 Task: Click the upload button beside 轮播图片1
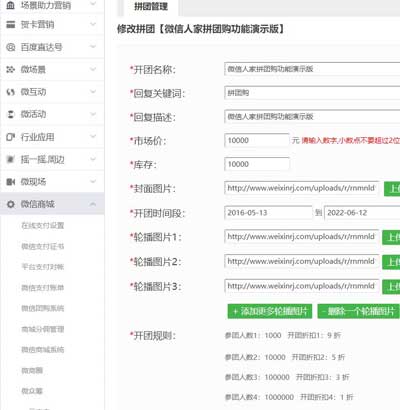point(391,237)
